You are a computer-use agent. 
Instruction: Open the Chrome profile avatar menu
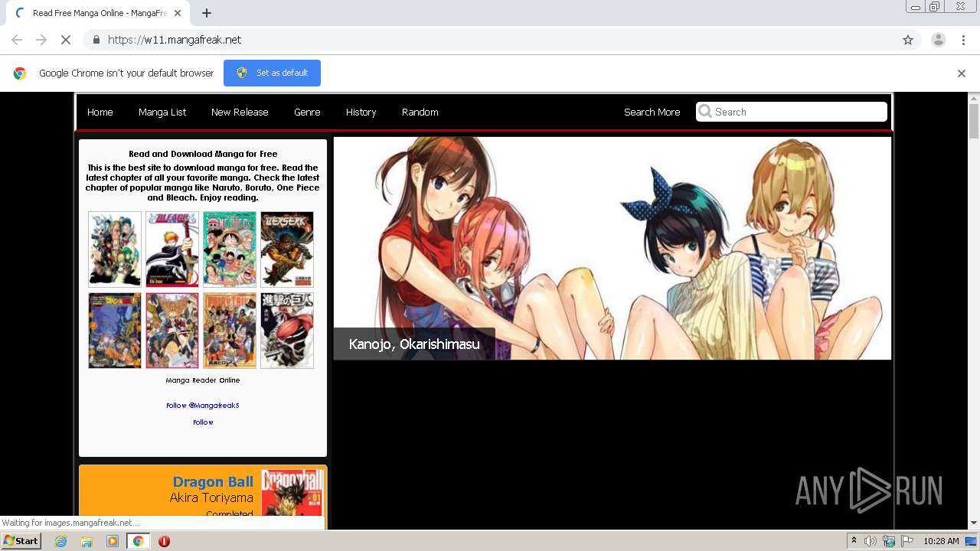pyautogui.click(x=939, y=40)
